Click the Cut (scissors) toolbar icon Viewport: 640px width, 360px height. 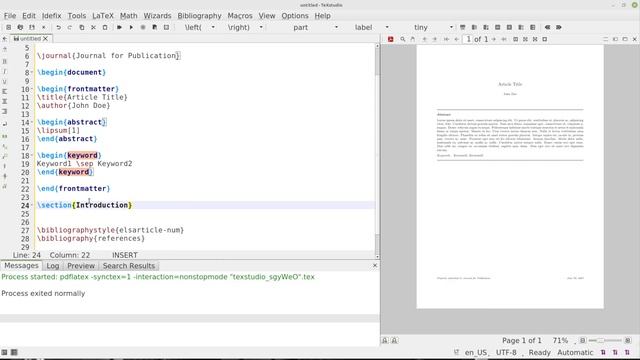click(93, 27)
